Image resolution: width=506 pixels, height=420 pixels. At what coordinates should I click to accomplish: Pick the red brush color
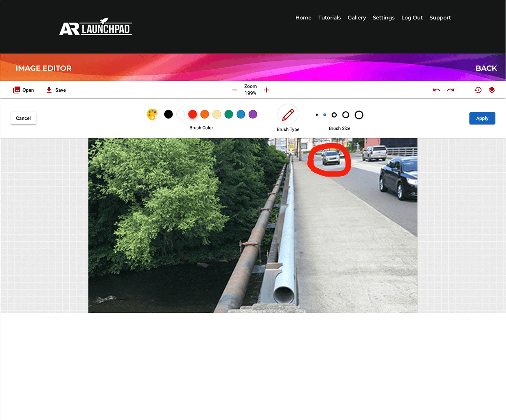pyautogui.click(x=193, y=114)
